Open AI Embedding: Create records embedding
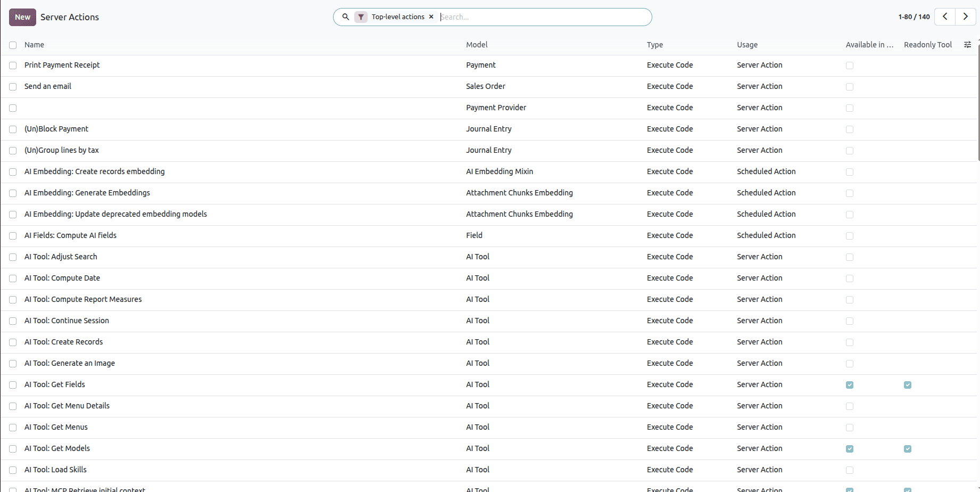Viewport: 980px width, 492px height. pos(95,171)
